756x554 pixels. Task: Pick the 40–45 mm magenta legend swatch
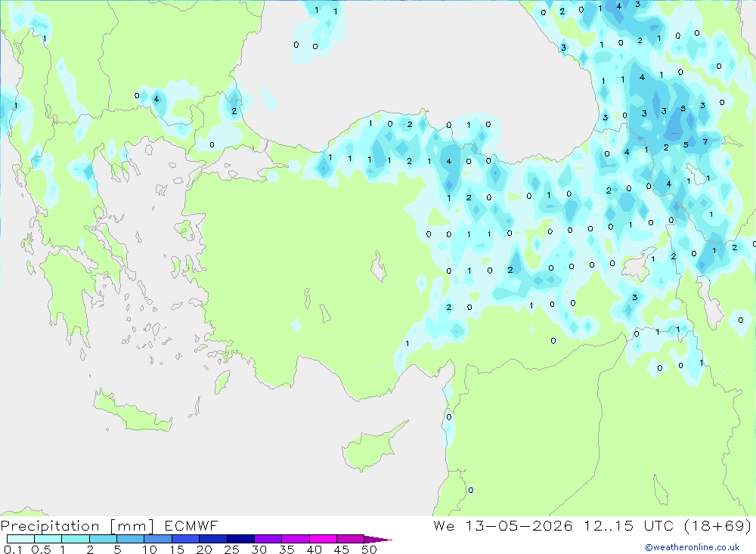point(323,539)
